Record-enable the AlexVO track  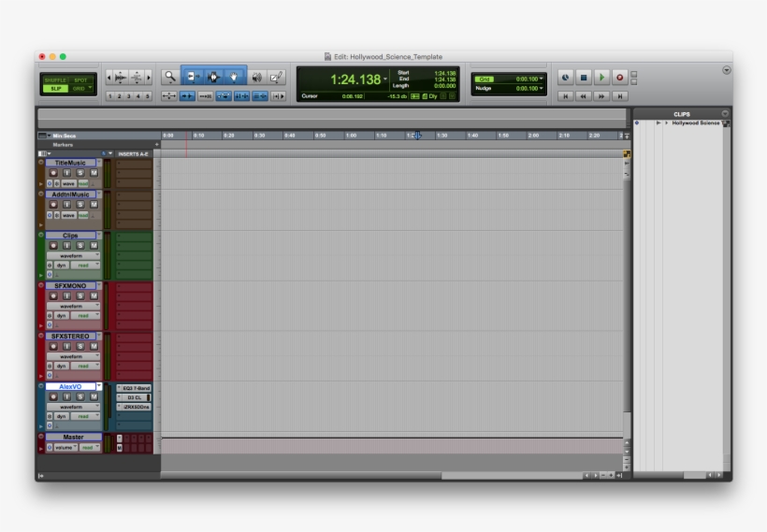tap(53, 397)
